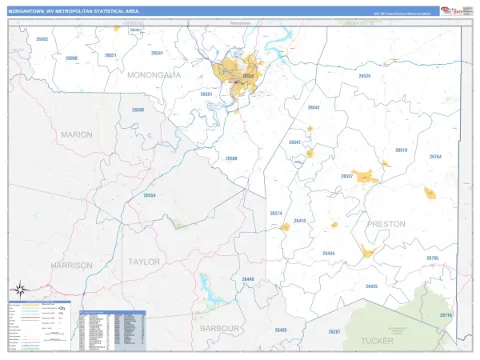Open the map legend box

(39, 326)
